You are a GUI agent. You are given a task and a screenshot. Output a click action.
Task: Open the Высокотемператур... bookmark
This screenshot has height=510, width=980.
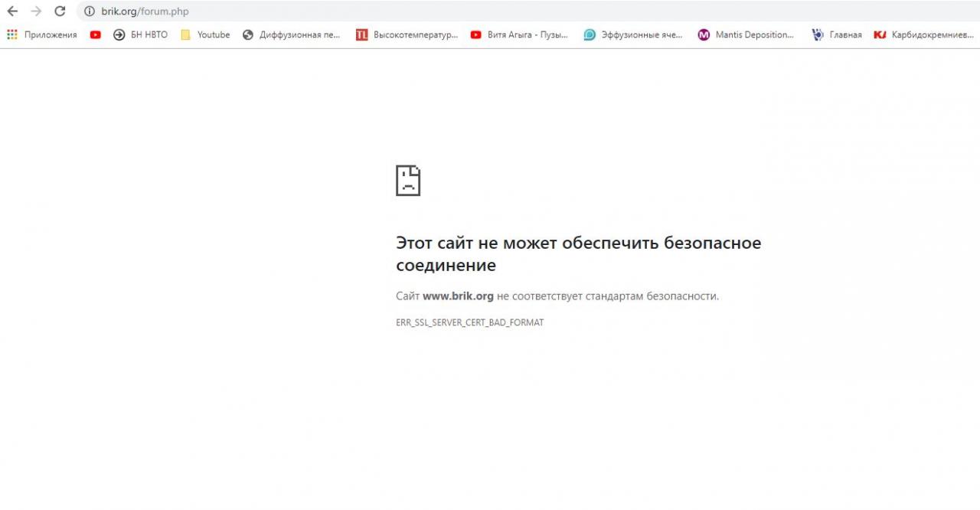[407, 34]
